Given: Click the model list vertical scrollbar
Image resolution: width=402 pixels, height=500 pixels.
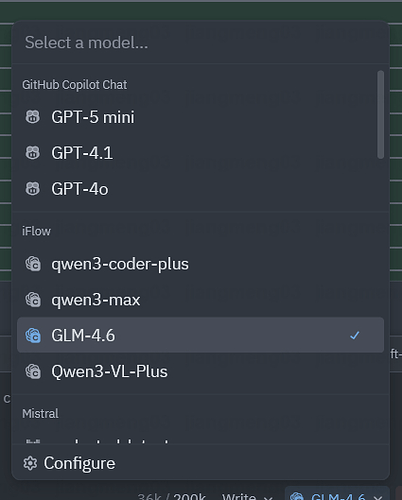Looking at the screenshot, I should tap(380, 114).
